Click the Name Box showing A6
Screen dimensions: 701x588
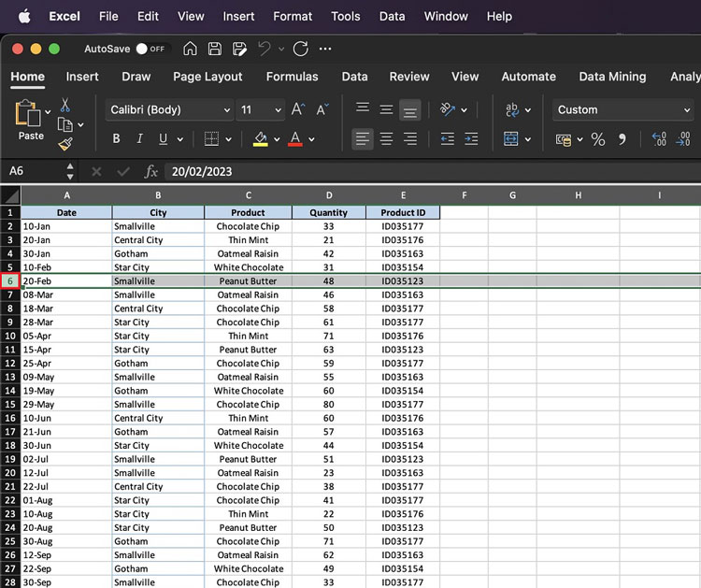[x=36, y=171]
